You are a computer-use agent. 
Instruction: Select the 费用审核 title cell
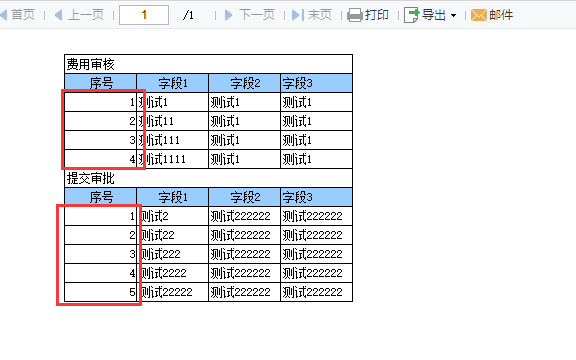208,64
